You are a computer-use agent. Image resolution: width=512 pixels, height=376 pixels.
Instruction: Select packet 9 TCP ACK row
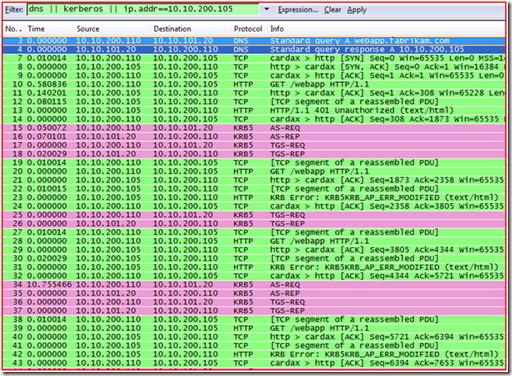(254, 75)
